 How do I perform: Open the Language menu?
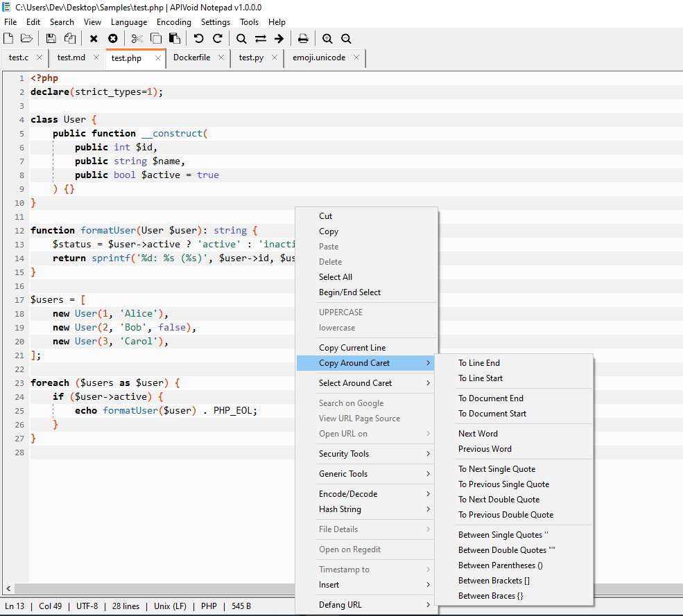point(129,22)
